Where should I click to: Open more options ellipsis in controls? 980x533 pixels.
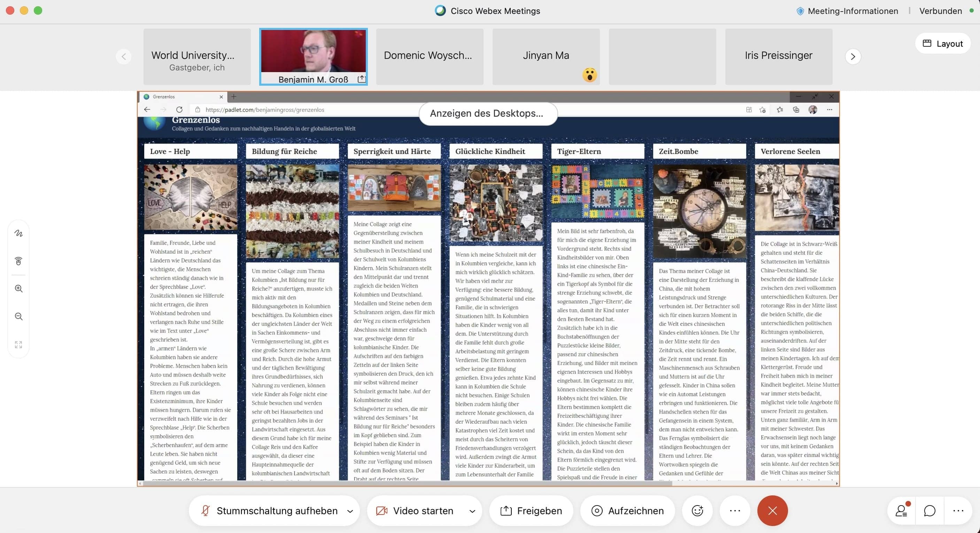coord(735,511)
